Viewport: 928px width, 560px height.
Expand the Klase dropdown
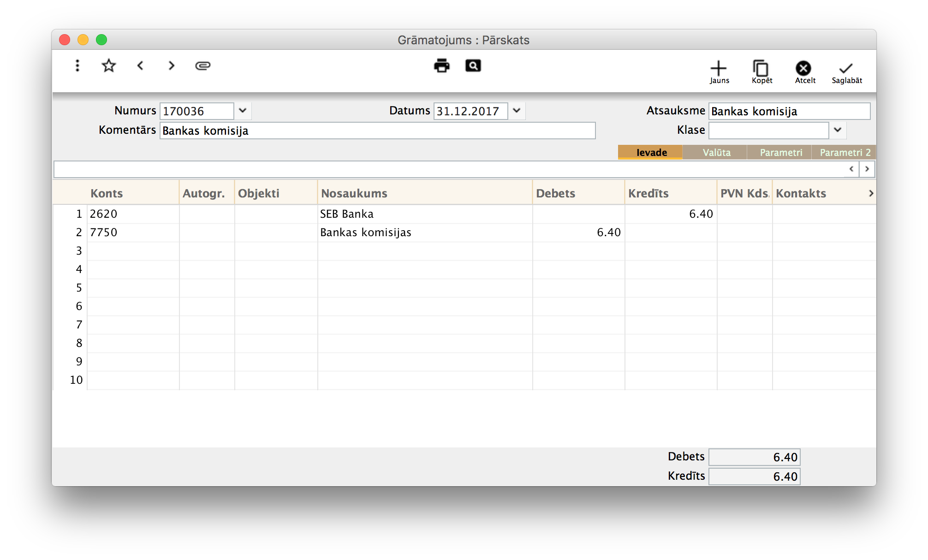pyautogui.click(x=838, y=130)
